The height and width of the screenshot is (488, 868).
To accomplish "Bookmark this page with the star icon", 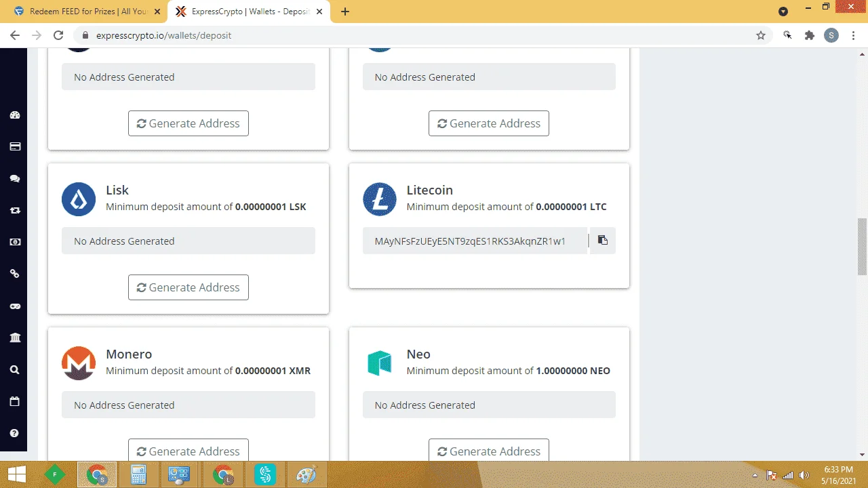I will point(761,35).
